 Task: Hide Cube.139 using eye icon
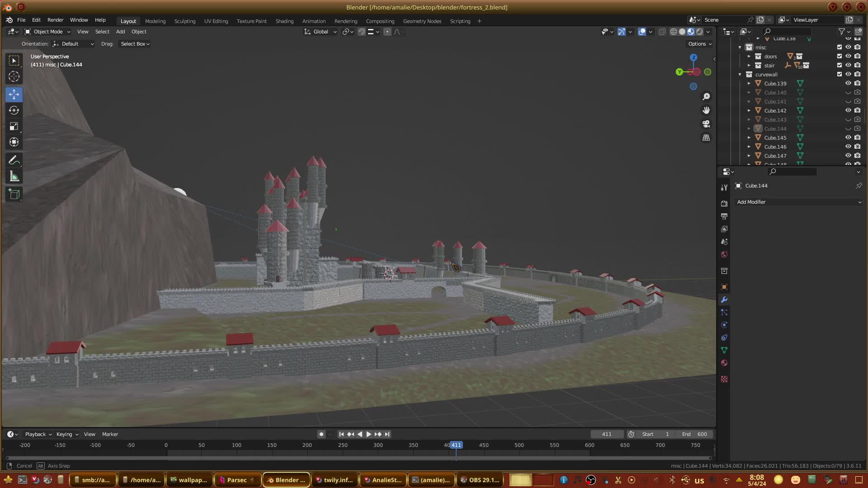[x=848, y=83]
